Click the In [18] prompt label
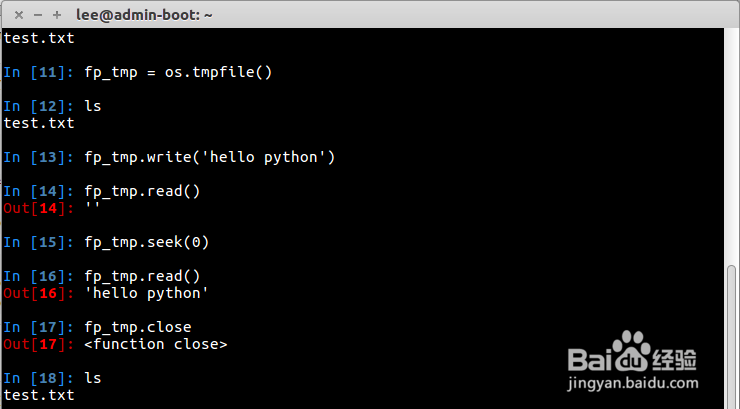 pos(39,378)
